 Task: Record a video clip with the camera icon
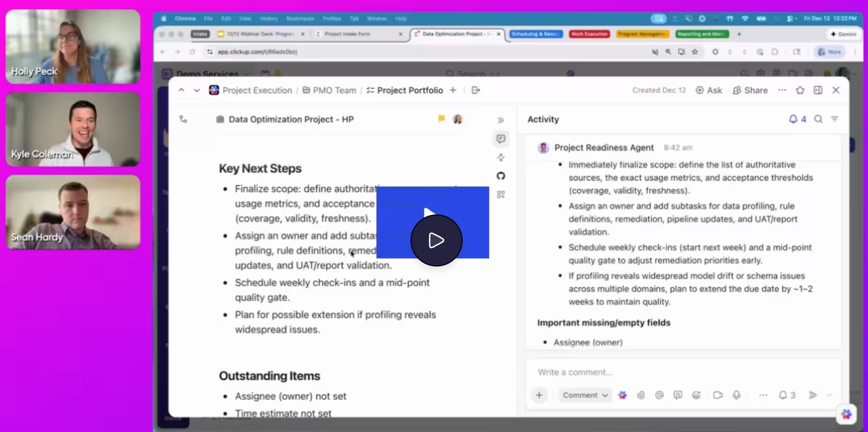pos(718,395)
